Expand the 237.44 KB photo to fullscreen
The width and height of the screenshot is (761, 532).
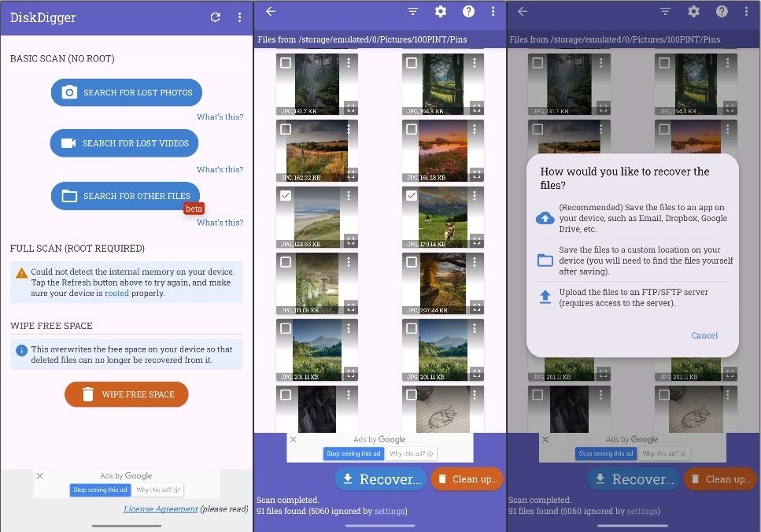pos(476,307)
